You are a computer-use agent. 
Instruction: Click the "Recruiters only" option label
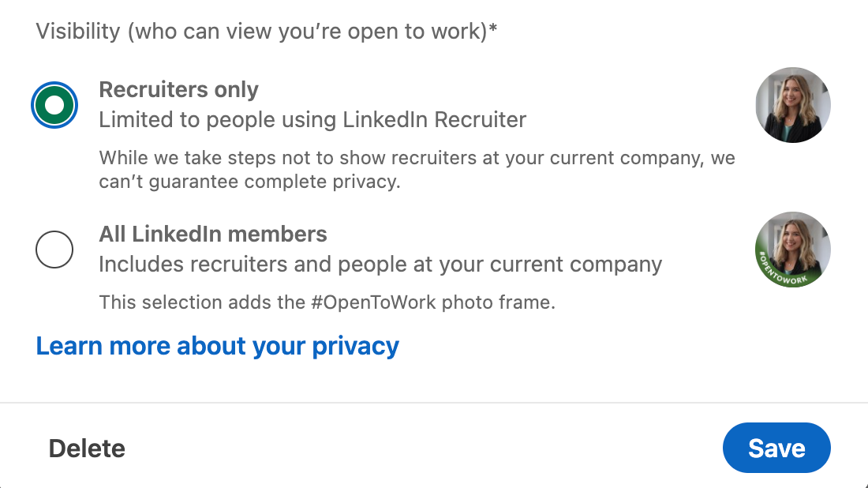178,90
